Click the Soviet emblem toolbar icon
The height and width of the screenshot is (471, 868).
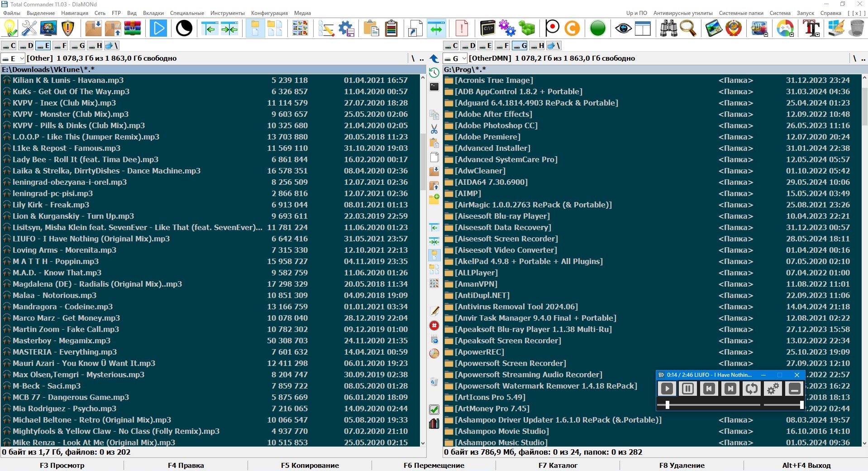point(734,28)
